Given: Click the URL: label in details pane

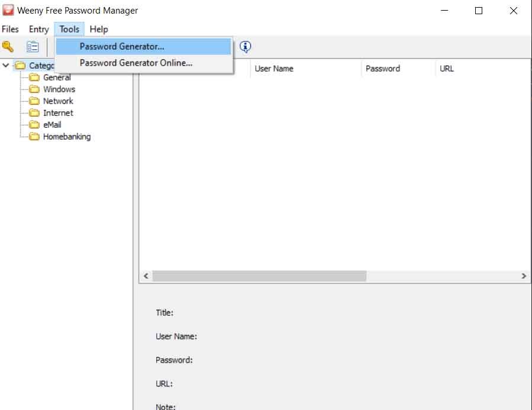Looking at the screenshot, I should [164, 384].
